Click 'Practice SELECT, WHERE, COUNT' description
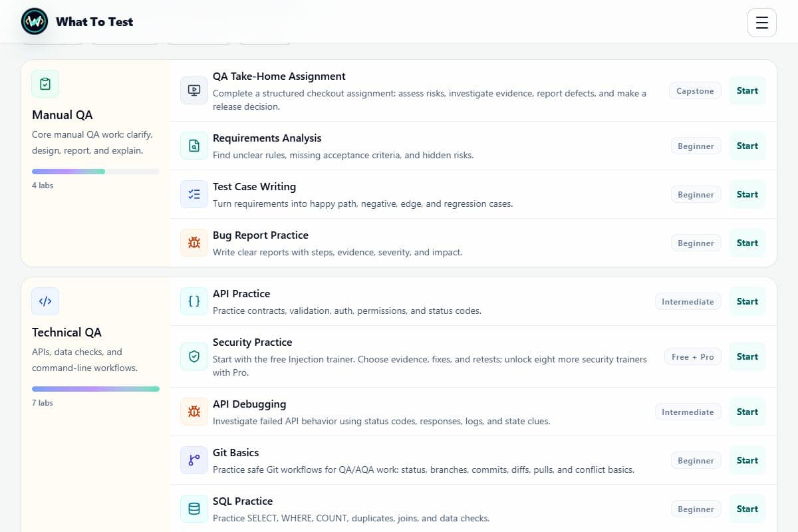The height and width of the screenshot is (532, 798). [x=351, y=519]
